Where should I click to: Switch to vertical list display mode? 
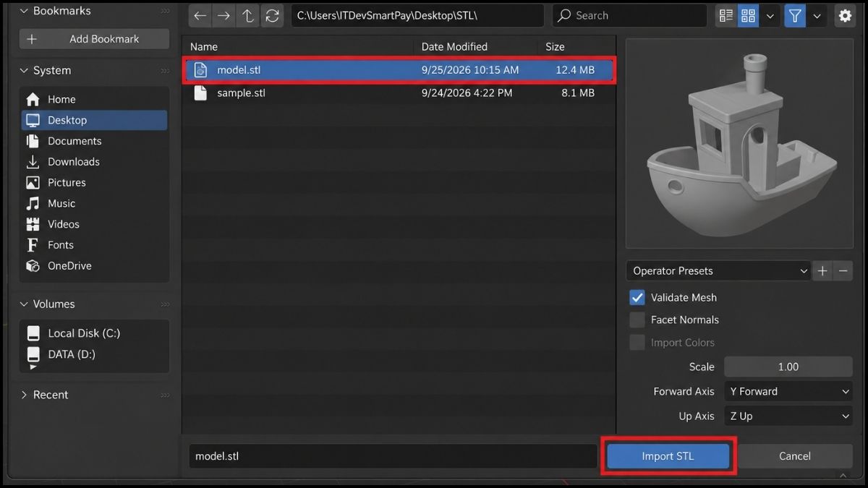(726, 15)
